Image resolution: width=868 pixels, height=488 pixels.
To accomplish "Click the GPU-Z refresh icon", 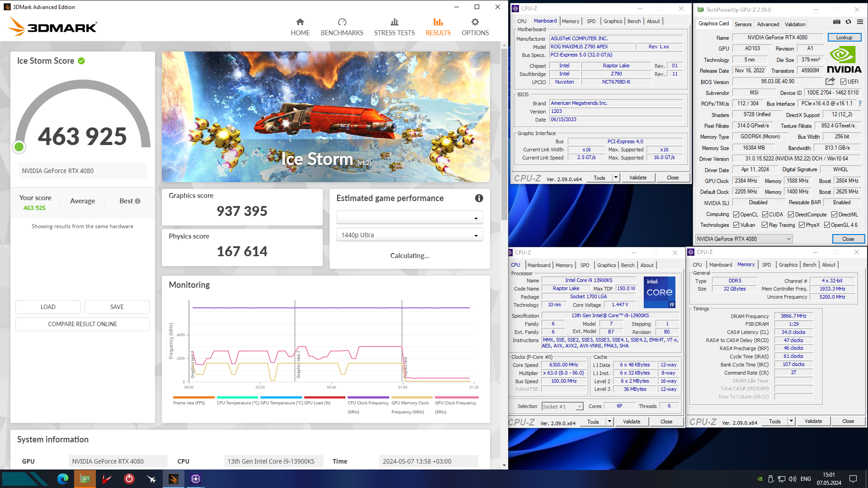I will [849, 22].
